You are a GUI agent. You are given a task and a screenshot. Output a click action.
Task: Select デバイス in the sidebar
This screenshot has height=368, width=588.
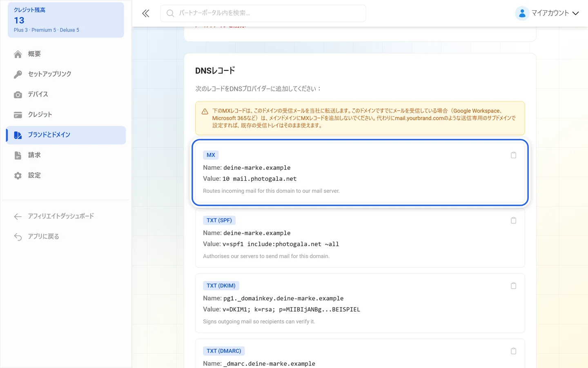(x=66, y=94)
